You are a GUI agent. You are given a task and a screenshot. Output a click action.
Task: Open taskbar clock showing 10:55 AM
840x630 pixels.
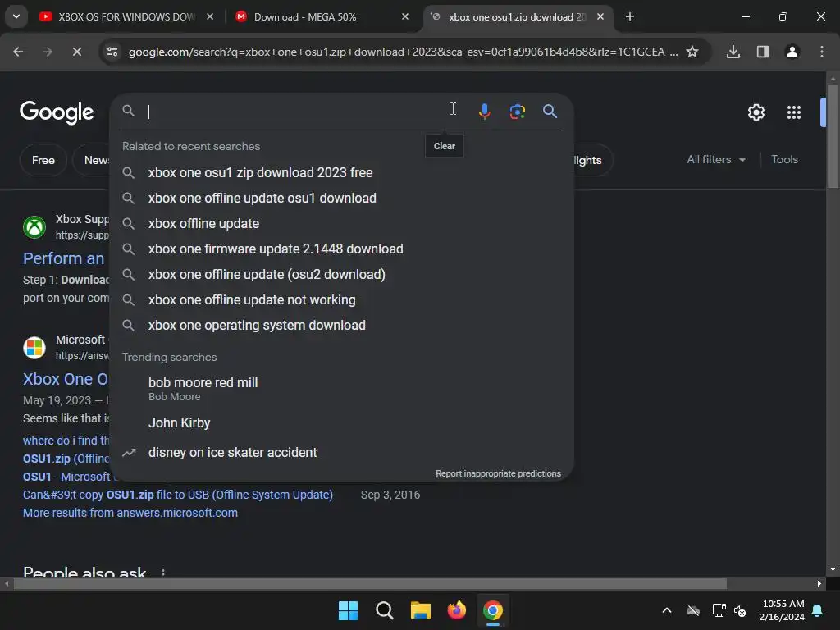(782, 610)
